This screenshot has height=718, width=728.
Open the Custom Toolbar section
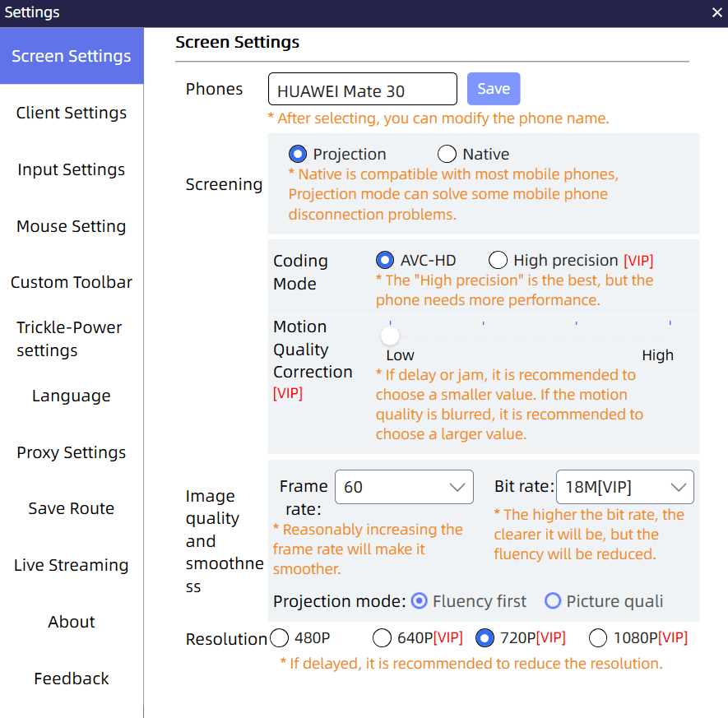pyautogui.click(x=72, y=282)
